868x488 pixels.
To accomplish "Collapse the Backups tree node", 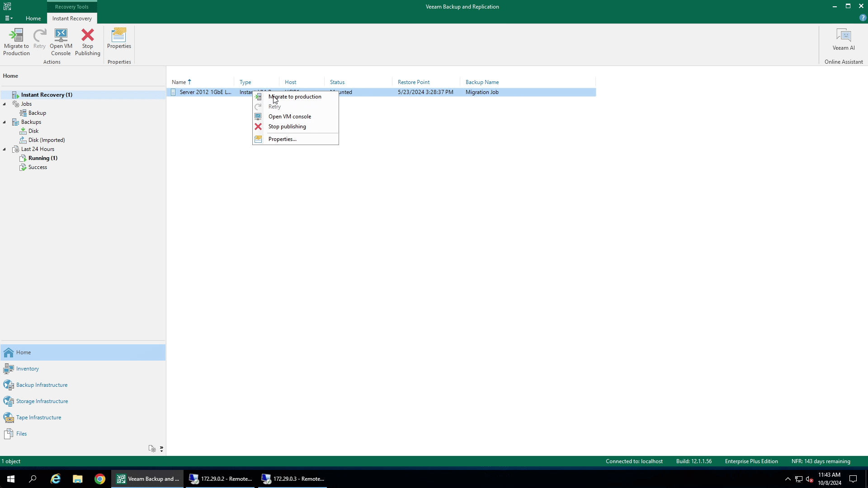I will 5,122.
